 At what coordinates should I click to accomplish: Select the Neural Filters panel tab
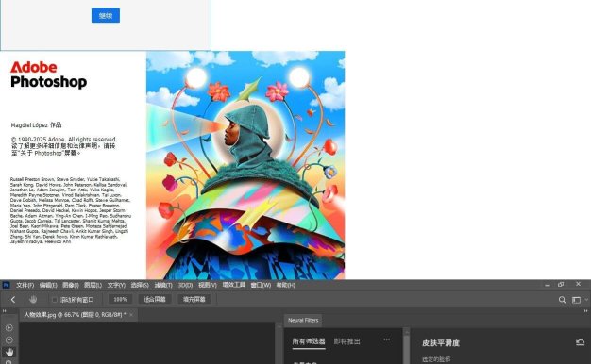(303, 320)
